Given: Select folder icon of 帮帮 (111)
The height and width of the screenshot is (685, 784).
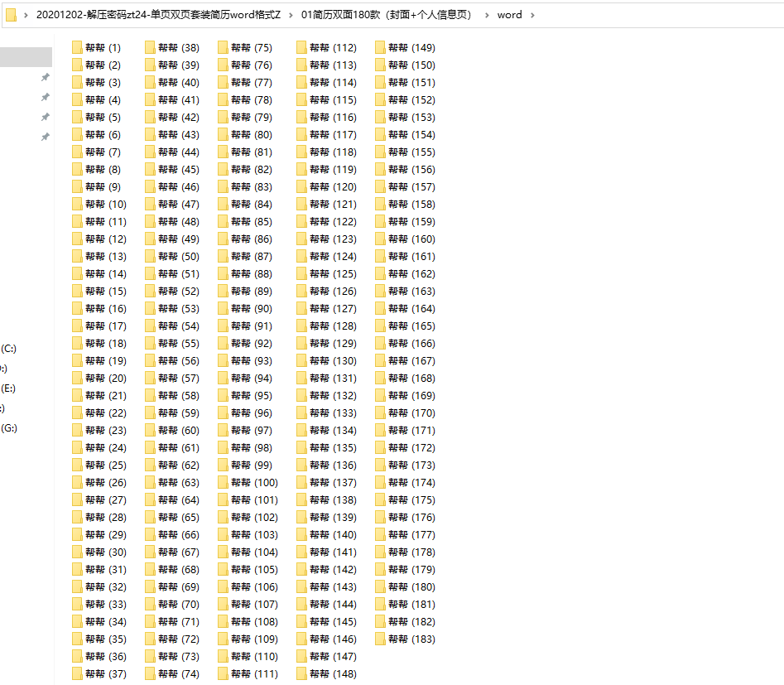Looking at the screenshot, I should [x=223, y=674].
